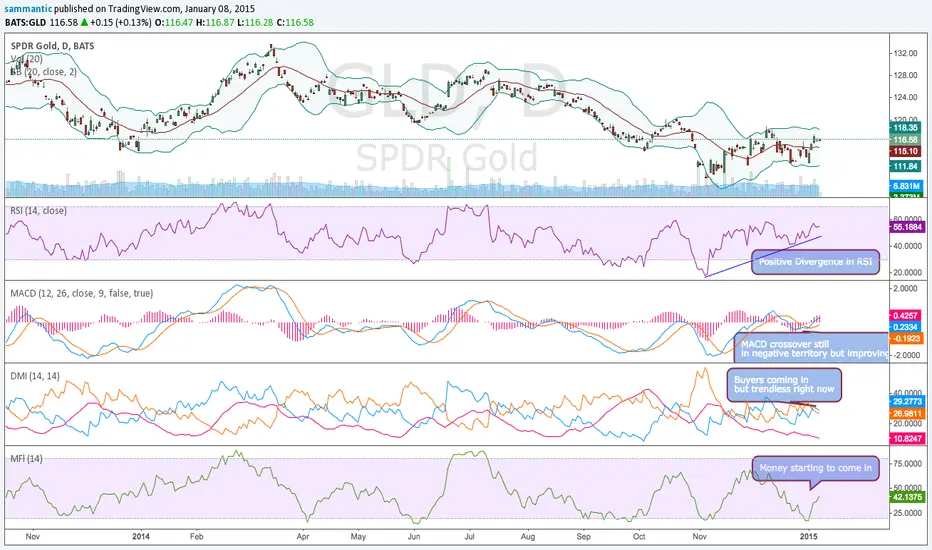Click the 55.1884 RSI value tag
Screen dimensions: 932x550
coord(907,227)
